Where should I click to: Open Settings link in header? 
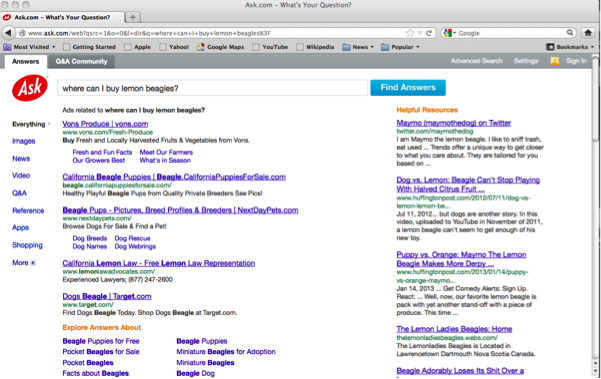(x=526, y=61)
